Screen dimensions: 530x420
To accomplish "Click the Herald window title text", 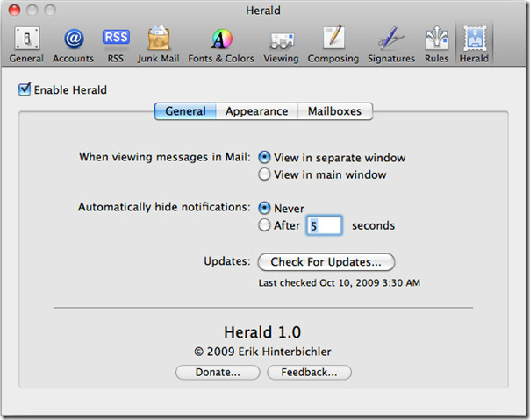I will tap(263, 11).
